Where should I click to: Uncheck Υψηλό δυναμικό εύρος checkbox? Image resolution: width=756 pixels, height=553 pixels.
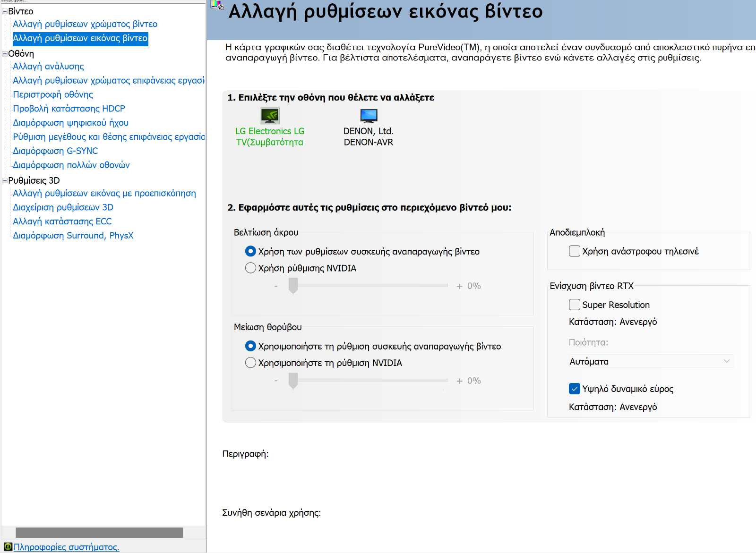tap(575, 389)
